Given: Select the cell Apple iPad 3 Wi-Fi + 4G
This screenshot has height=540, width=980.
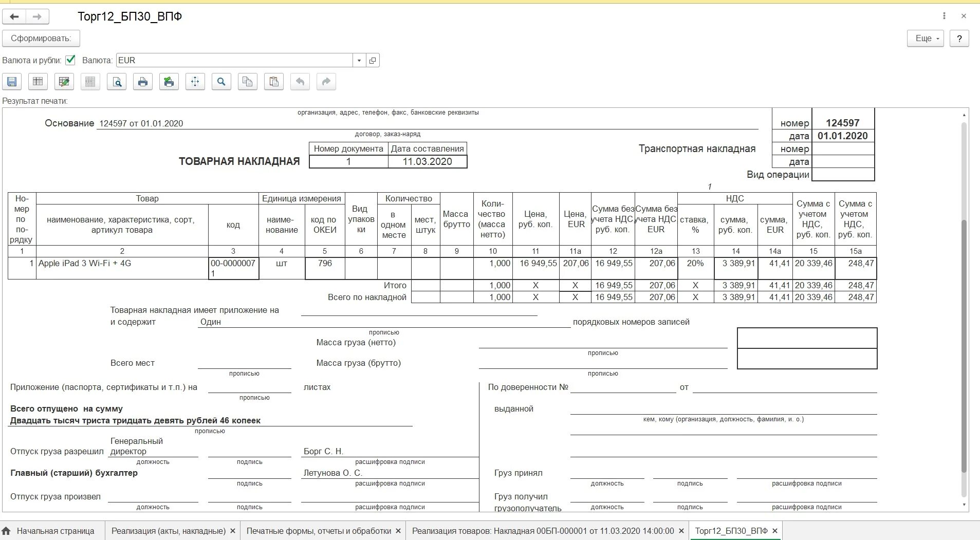Looking at the screenshot, I should (x=122, y=268).
